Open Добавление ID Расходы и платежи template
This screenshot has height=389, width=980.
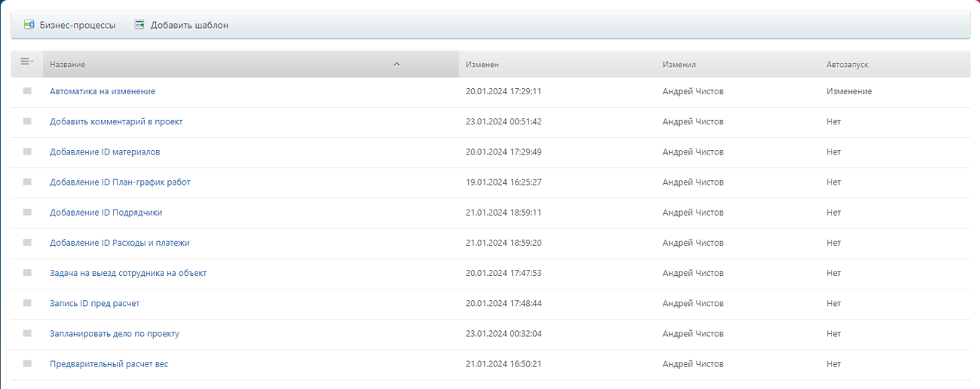[x=120, y=243]
